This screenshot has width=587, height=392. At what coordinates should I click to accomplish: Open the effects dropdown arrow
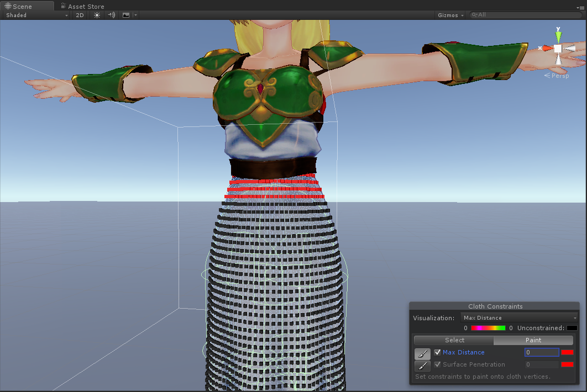point(135,15)
